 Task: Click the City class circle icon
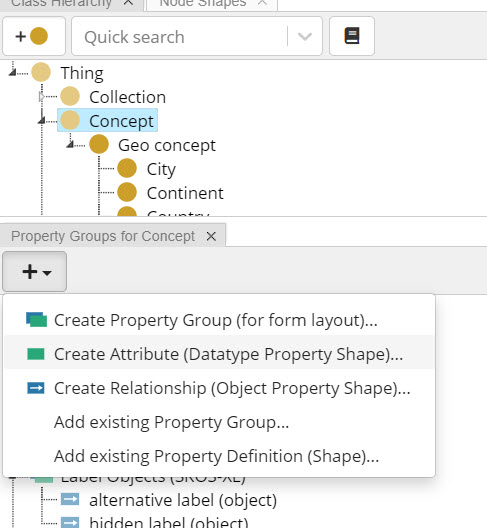[127, 168]
